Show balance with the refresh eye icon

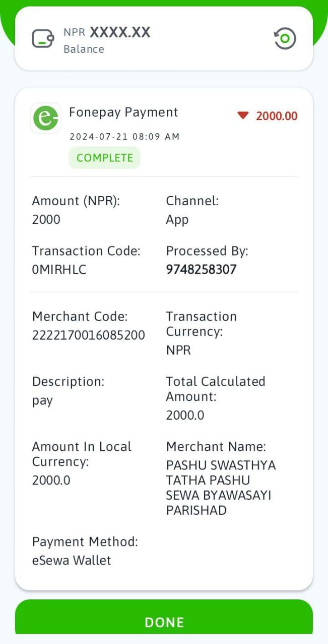(x=285, y=38)
